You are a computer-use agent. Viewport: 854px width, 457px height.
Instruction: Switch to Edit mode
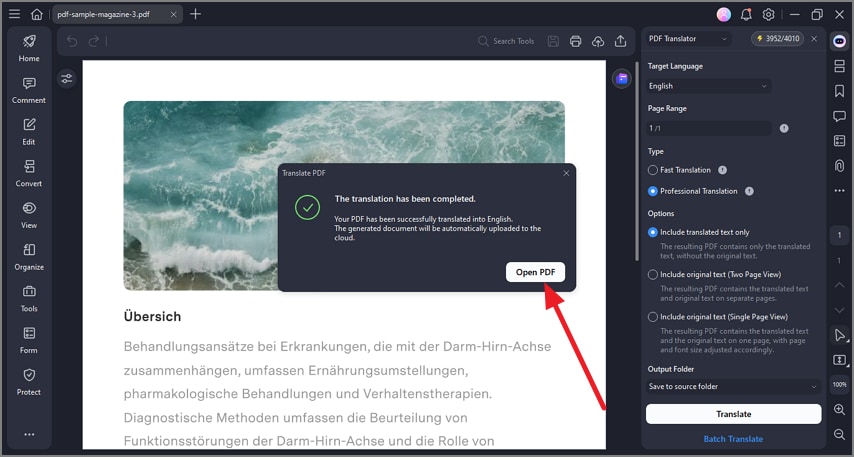tap(29, 132)
